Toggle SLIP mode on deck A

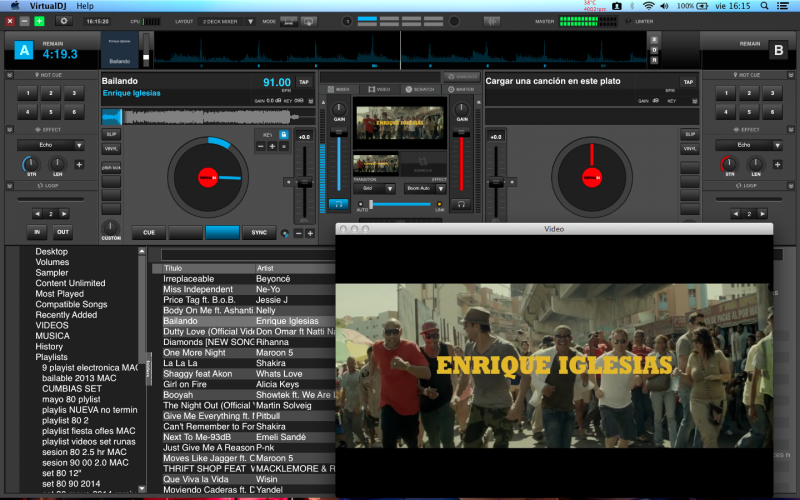point(111,135)
